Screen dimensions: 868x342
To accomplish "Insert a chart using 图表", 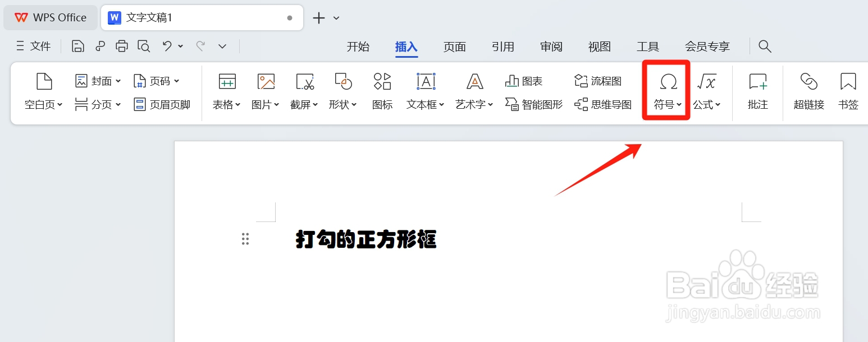I will [523, 81].
